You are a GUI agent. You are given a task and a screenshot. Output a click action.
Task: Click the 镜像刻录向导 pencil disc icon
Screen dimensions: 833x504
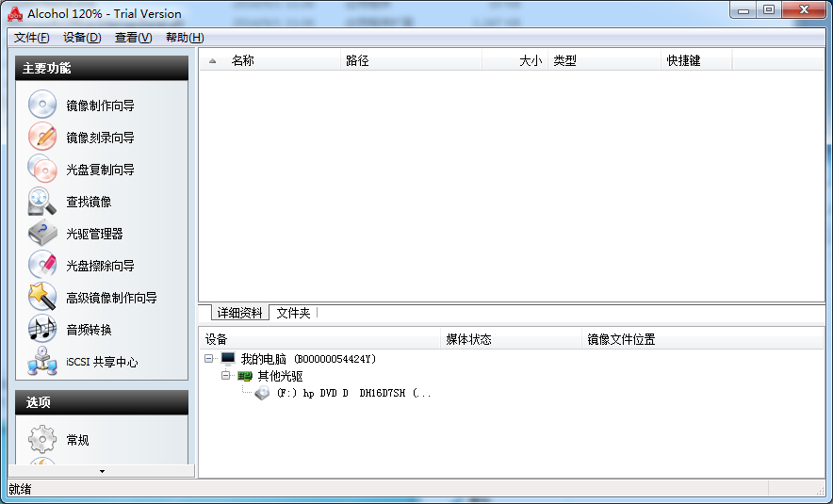tap(42, 137)
